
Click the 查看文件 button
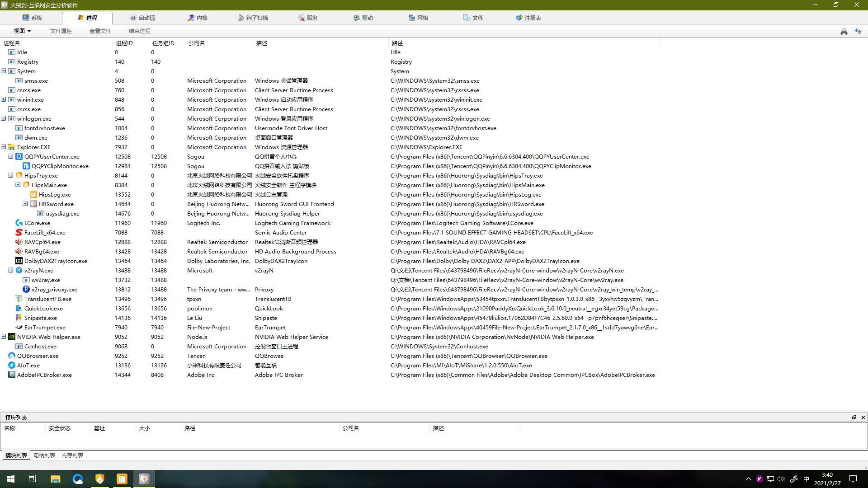pos(100,31)
